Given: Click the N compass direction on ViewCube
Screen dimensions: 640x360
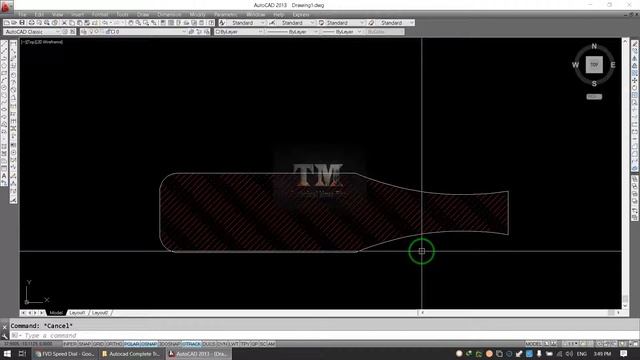Looking at the screenshot, I should click(x=594, y=46).
